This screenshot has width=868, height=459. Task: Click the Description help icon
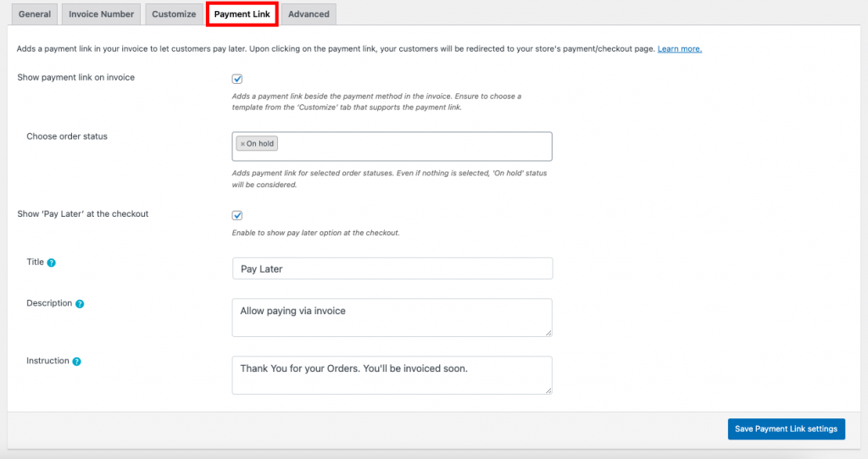(80, 303)
